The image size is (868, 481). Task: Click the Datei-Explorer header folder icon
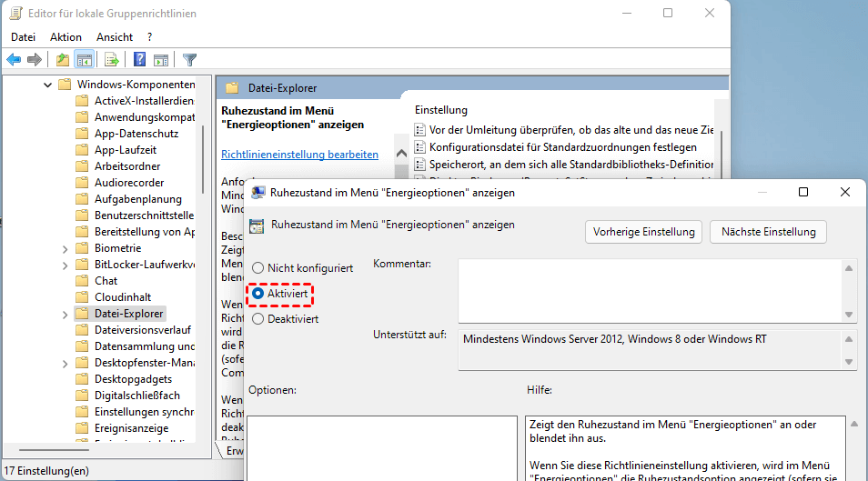click(x=232, y=88)
